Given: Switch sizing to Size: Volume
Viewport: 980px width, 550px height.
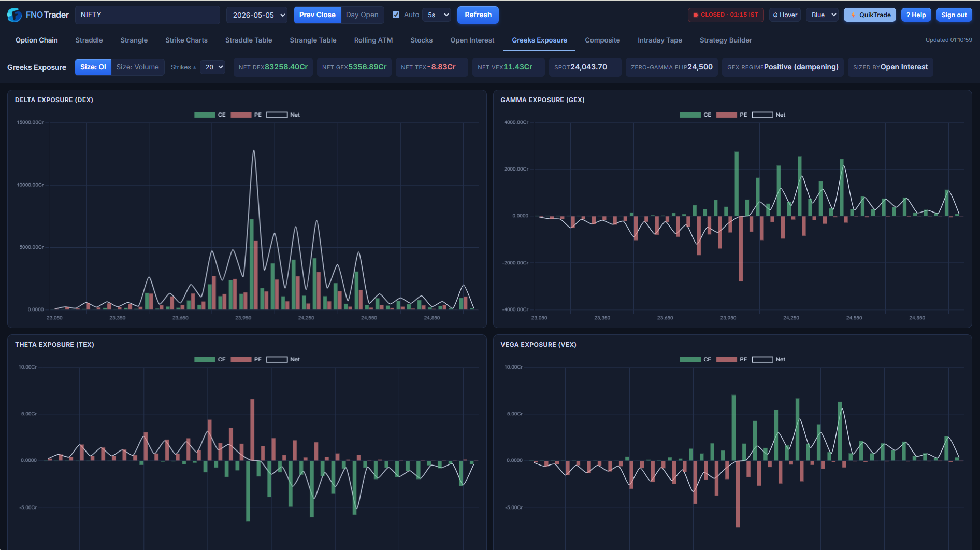Looking at the screenshot, I should (x=138, y=67).
